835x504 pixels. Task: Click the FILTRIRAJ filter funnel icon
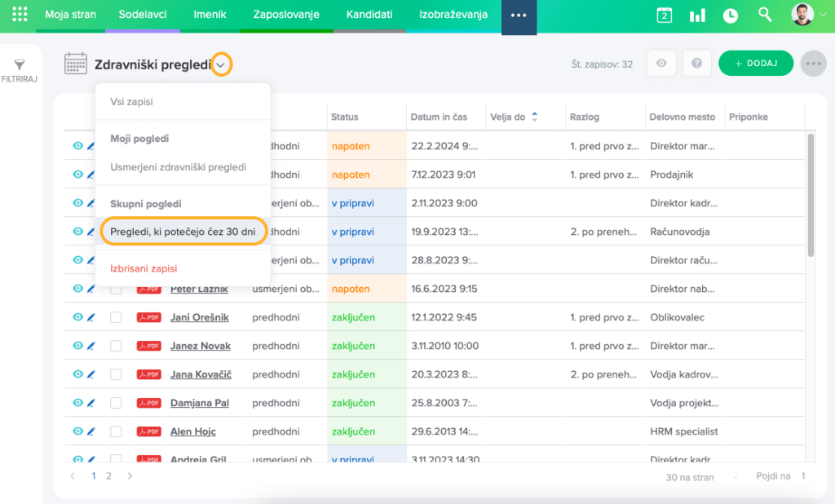(x=20, y=65)
